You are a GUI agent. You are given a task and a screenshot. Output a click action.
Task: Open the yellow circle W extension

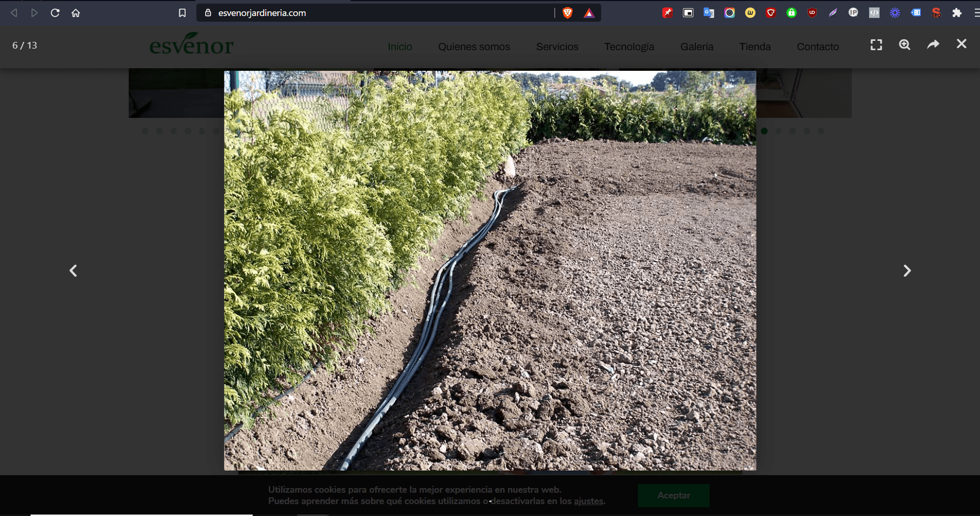[x=750, y=13]
